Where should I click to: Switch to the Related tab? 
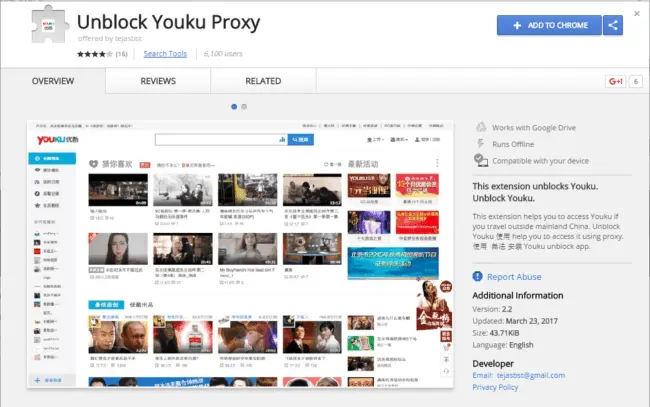(263, 81)
